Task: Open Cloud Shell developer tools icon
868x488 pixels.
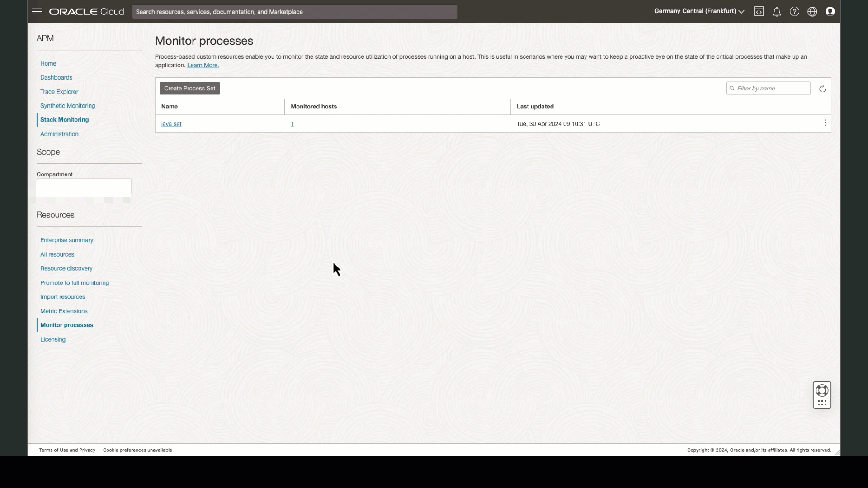Action: pos(759,12)
